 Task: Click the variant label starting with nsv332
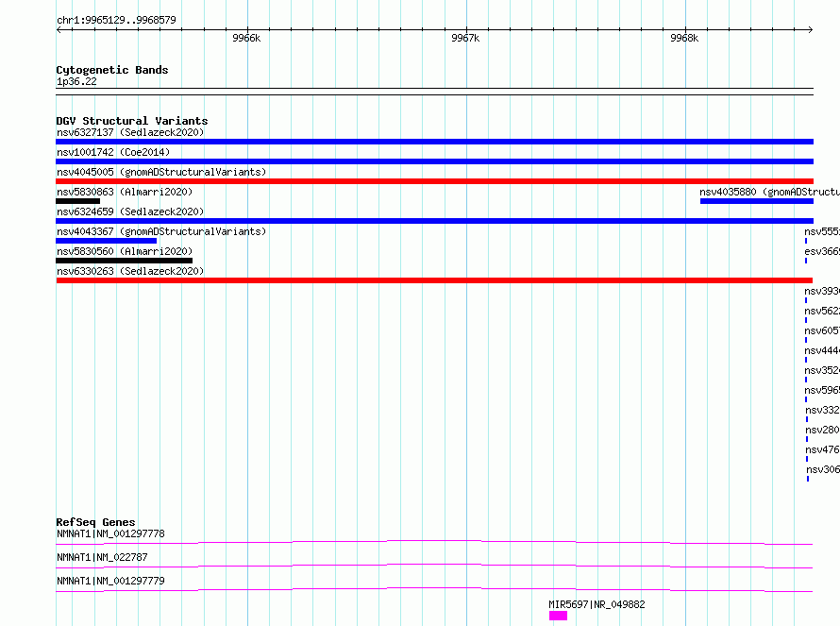coord(822,410)
